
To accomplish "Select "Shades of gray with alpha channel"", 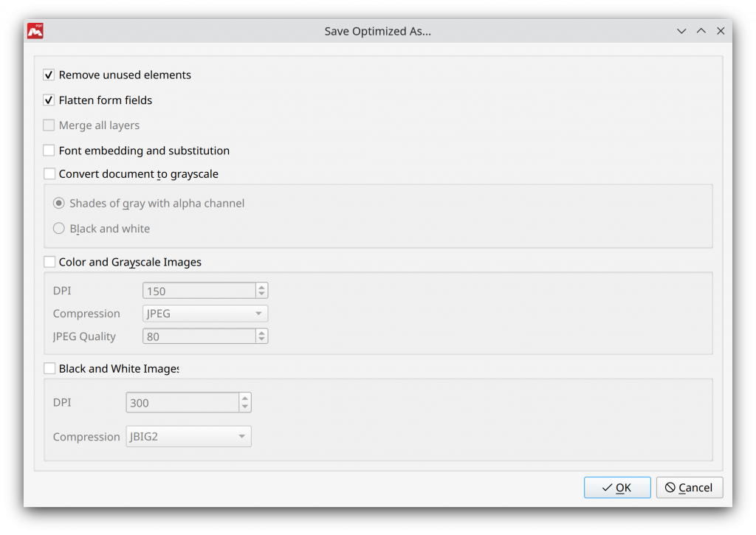I will point(58,203).
